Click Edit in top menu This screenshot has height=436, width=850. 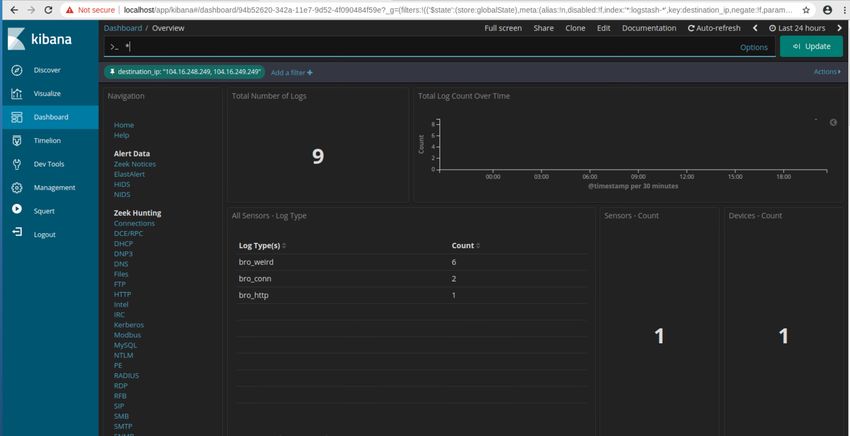tap(603, 28)
